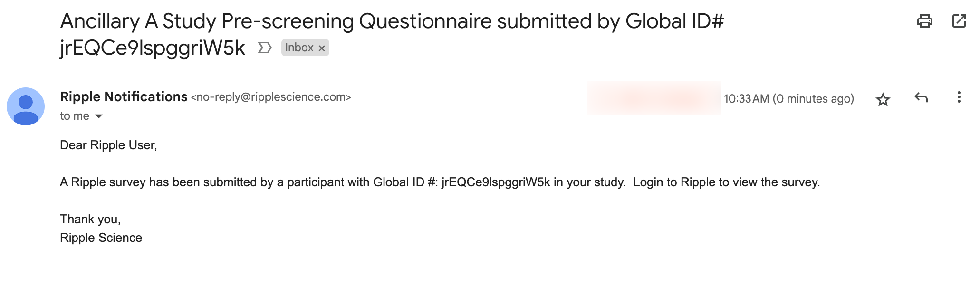The width and height of the screenshot is (980, 287).
Task: Click the "Thank you," closing line
Action: point(90,219)
